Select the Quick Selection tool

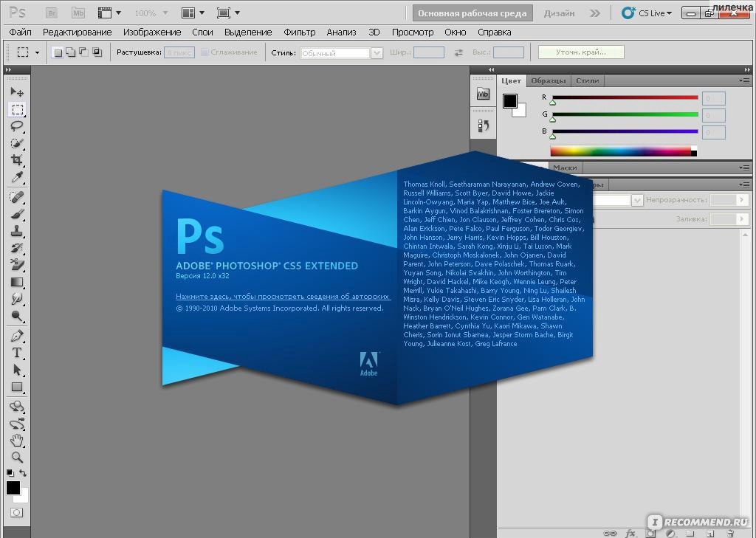click(17, 143)
